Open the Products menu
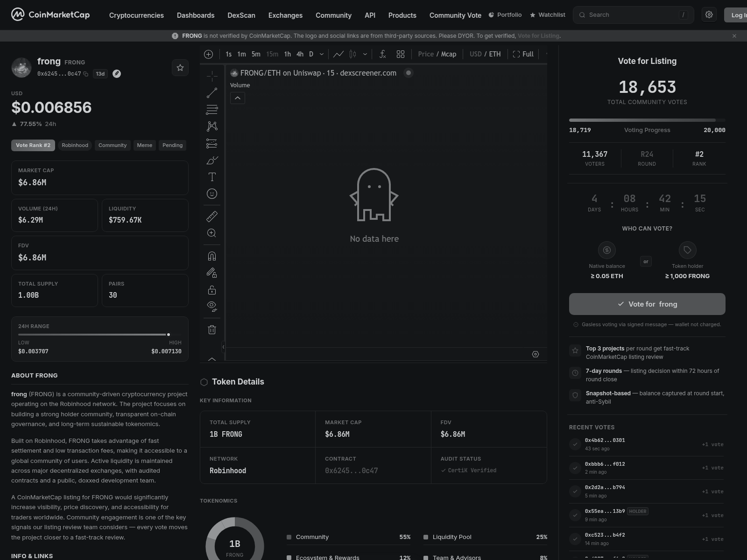747x560 pixels. click(402, 15)
